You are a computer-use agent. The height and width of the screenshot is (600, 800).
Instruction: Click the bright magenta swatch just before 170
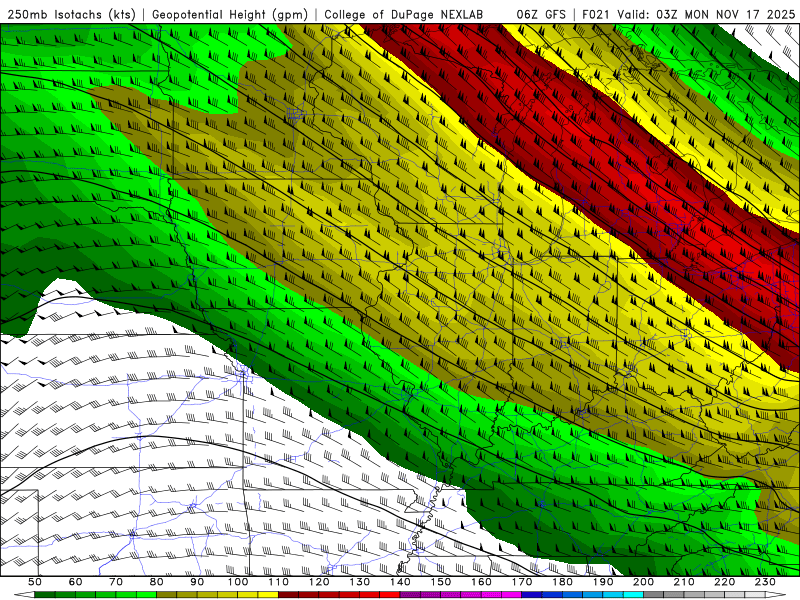tap(512, 595)
